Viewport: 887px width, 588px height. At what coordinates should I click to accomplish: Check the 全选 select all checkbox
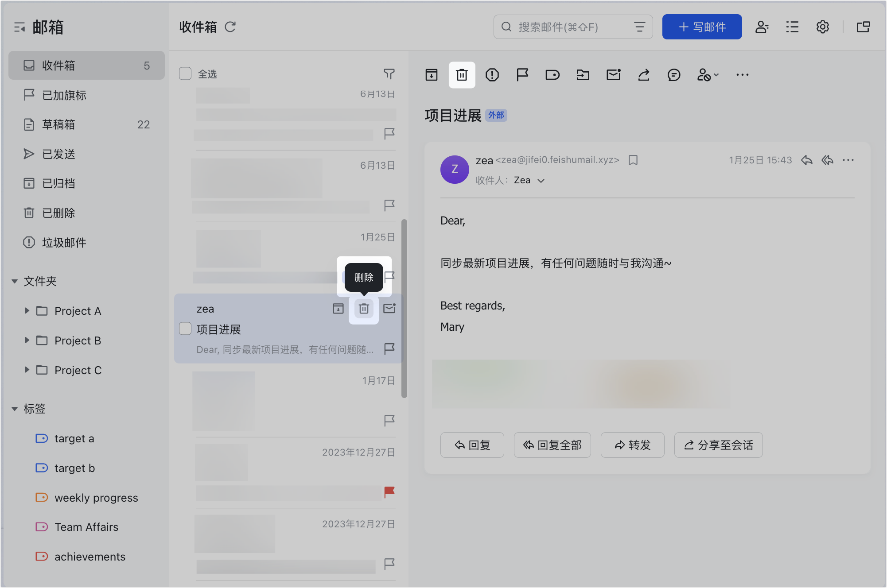coord(185,73)
